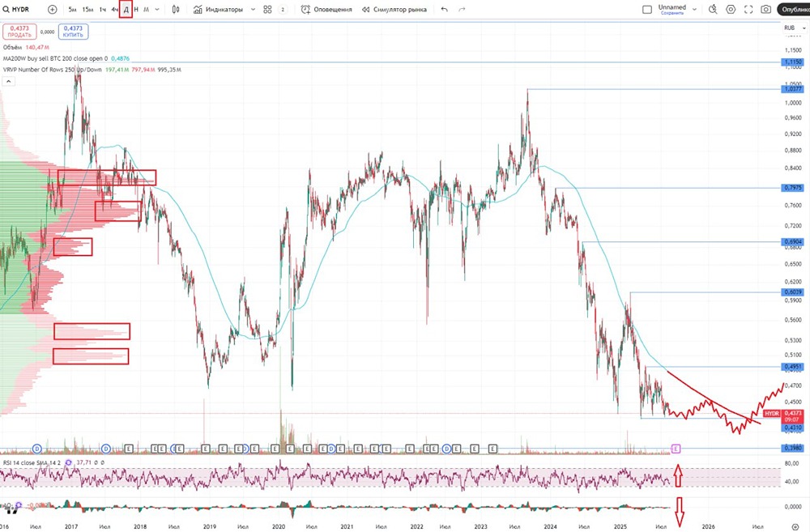Click the Опубликовать publish button
The width and height of the screenshot is (810, 532).
point(794,9)
